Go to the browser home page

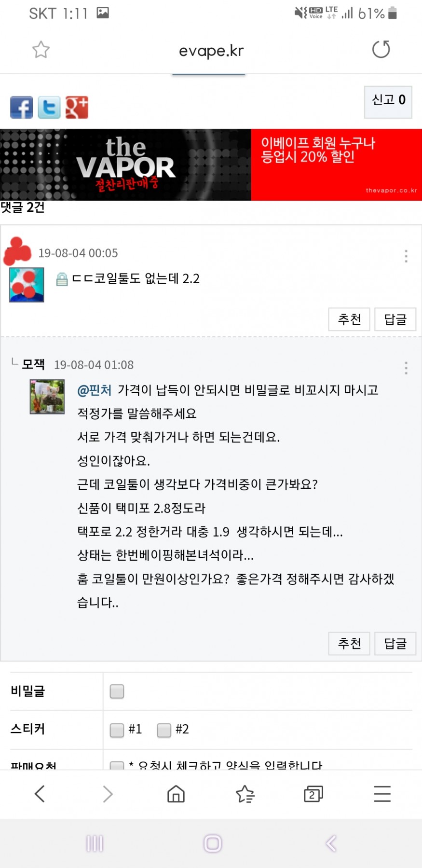(x=176, y=794)
